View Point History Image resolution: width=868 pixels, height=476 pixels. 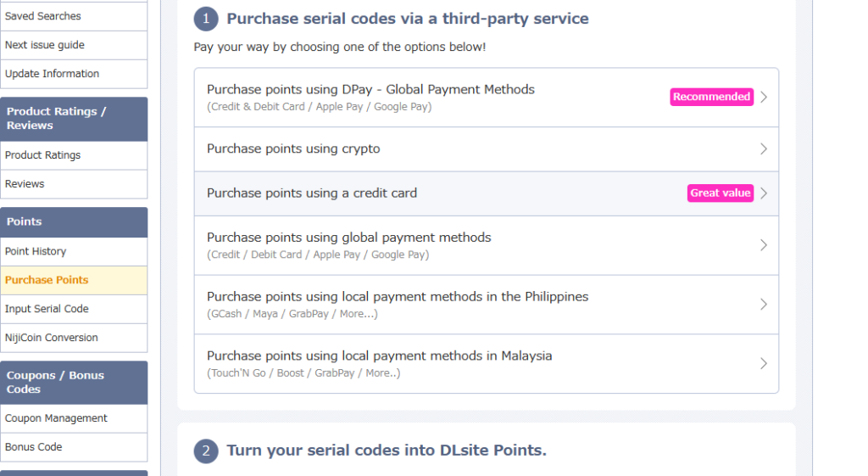pos(36,251)
